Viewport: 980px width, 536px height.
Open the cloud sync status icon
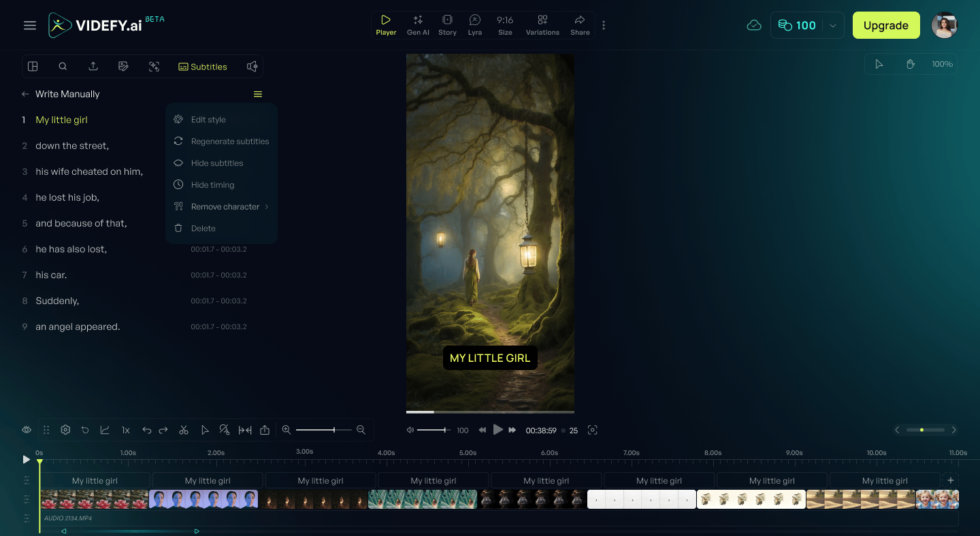(x=753, y=25)
